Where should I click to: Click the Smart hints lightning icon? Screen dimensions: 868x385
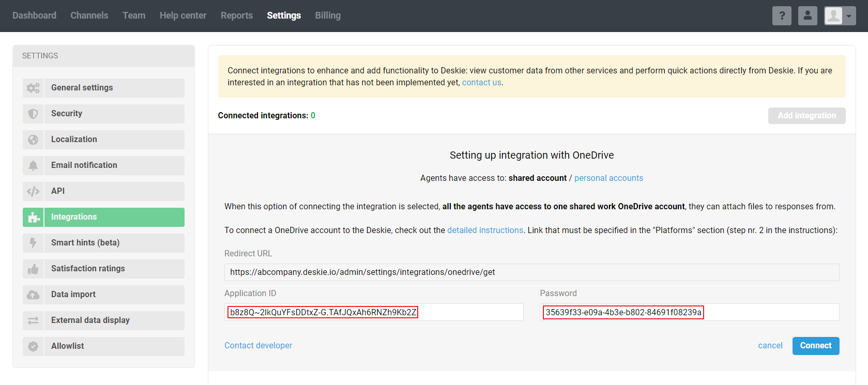[x=33, y=243]
